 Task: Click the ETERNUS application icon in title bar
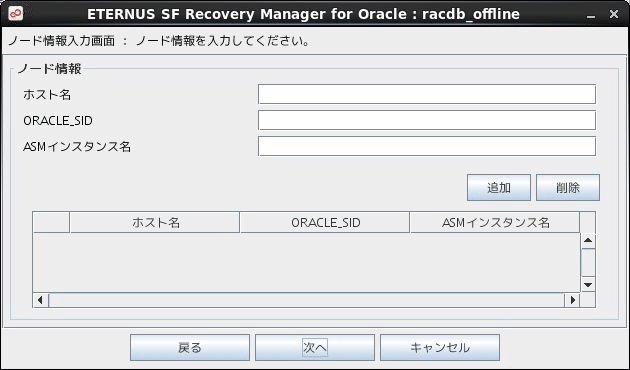click(16, 14)
